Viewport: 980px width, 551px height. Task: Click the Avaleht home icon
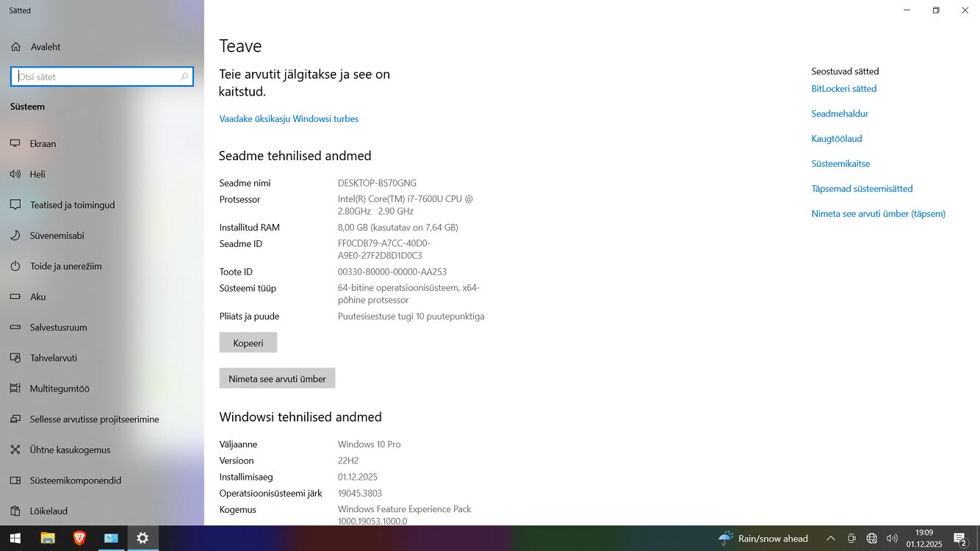[15, 47]
